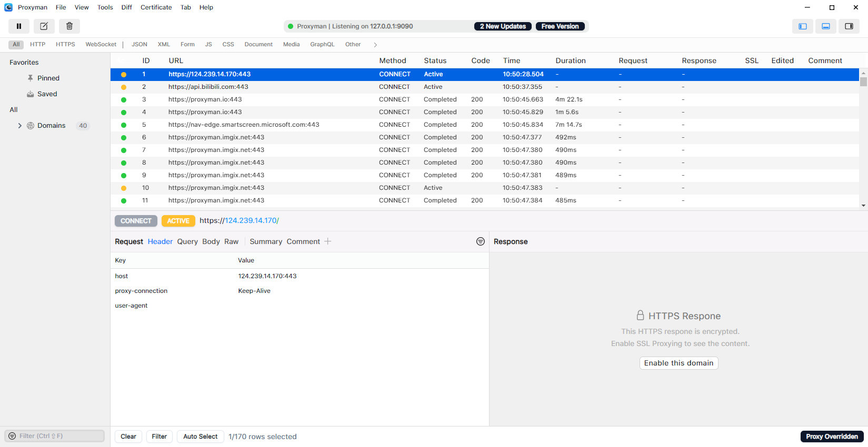Open the request options circle icon
This screenshot has height=447, width=868.
(481, 241)
